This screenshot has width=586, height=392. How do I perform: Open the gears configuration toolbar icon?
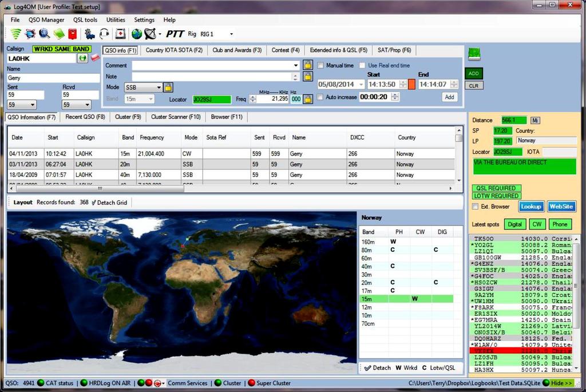(89, 34)
